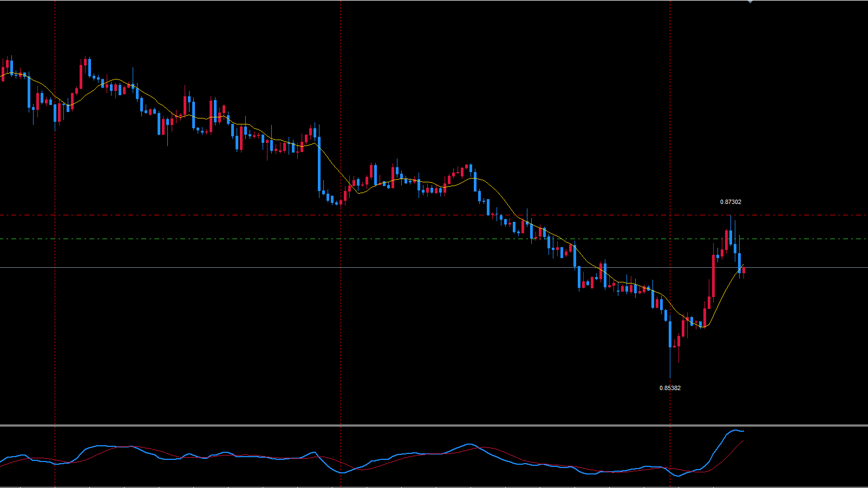Click the large blue drop candle mid-chart
The height and width of the screenshot is (488, 868).
pyautogui.click(x=319, y=164)
